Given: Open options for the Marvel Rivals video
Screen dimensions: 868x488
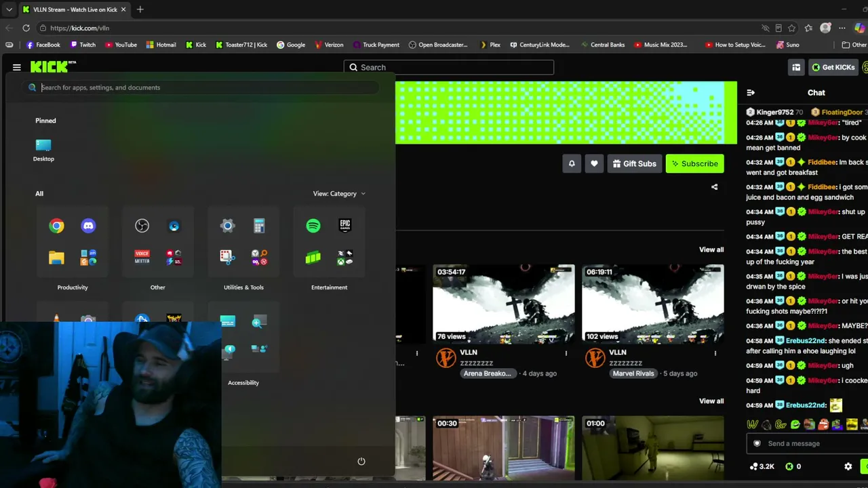Looking at the screenshot, I should pos(715,353).
